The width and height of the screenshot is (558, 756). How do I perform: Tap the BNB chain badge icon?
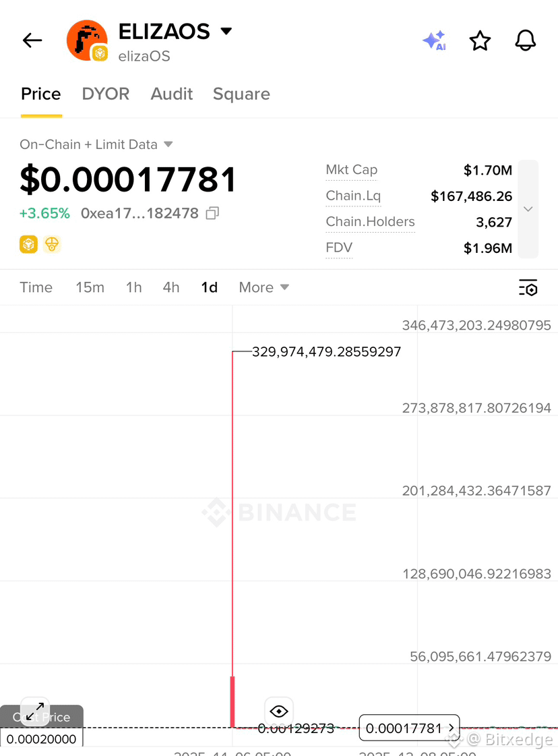tap(28, 244)
